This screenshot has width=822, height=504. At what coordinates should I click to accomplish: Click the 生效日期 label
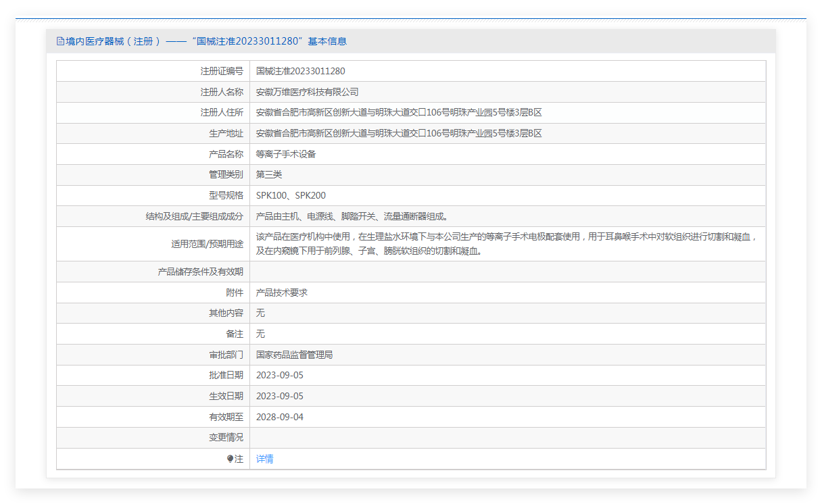226,396
